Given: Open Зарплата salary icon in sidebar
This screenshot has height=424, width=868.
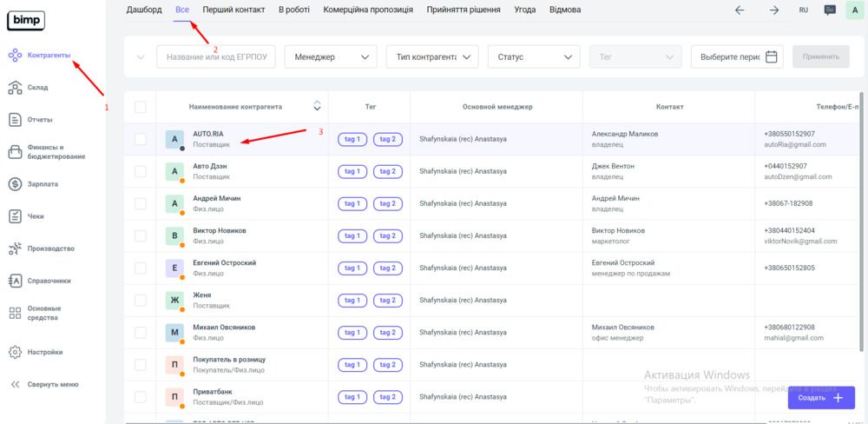Looking at the screenshot, I should coord(15,184).
